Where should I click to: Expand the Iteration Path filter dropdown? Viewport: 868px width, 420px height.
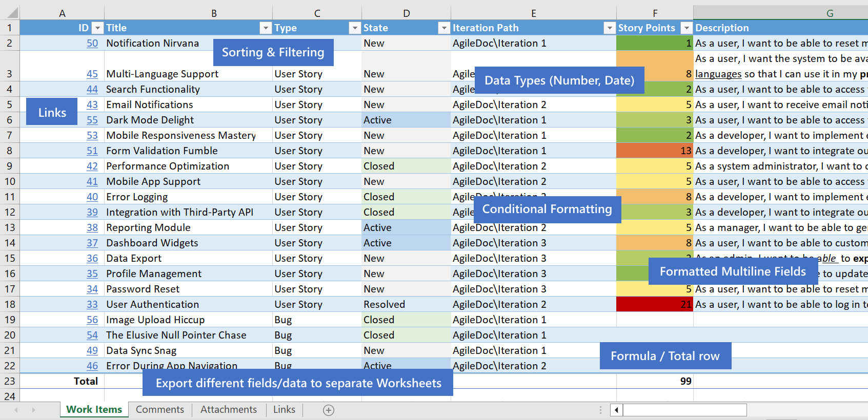pos(609,28)
